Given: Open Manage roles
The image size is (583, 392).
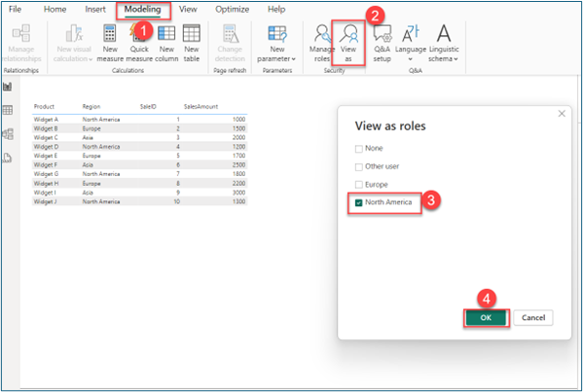Looking at the screenshot, I should coord(321,43).
